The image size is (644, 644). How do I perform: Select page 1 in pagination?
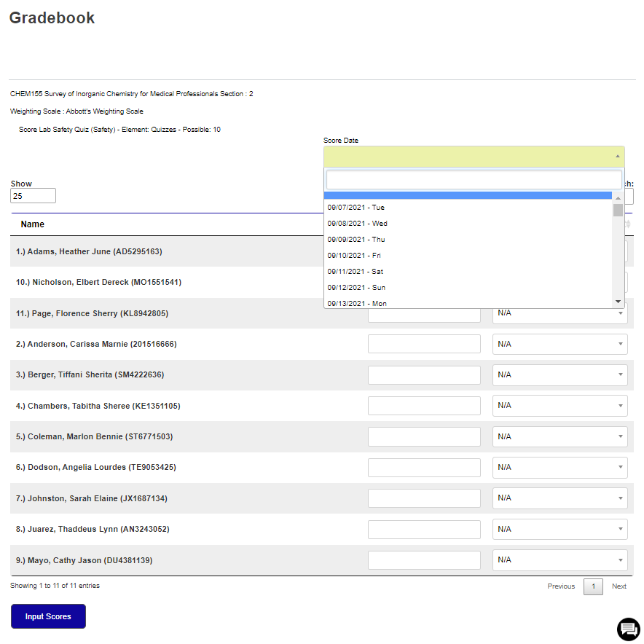[593, 586]
